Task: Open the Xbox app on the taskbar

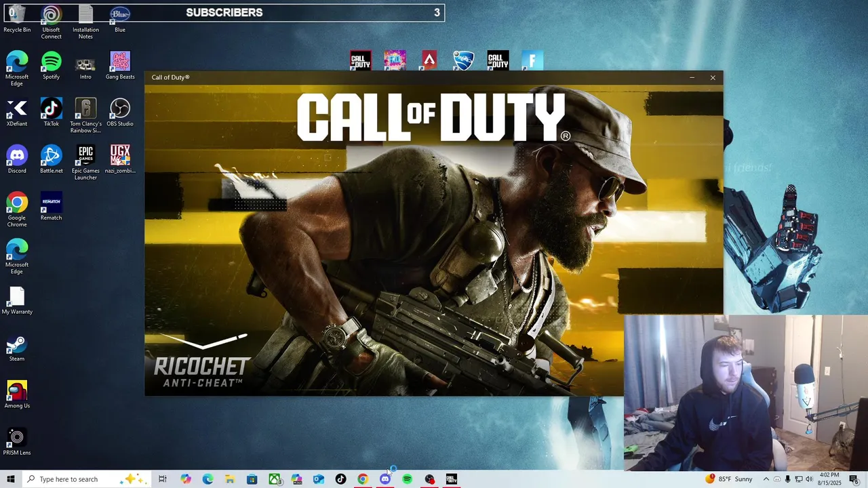Action: click(x=275, y=479)
